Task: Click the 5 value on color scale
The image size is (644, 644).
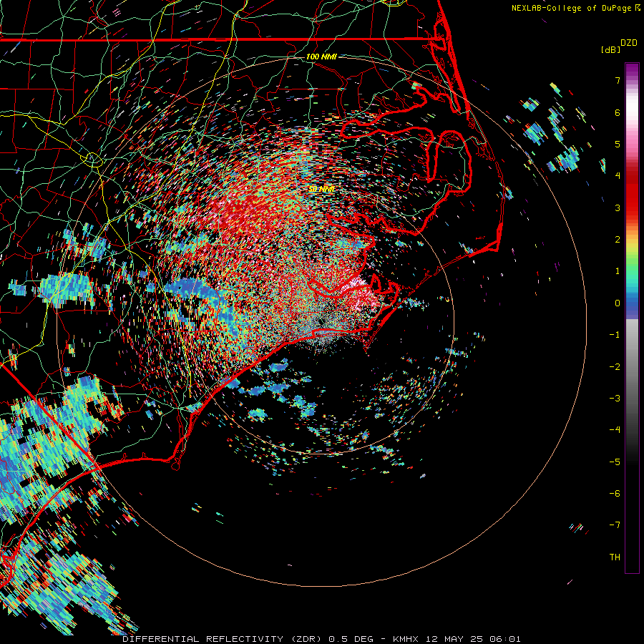Action: [x=618, y=144]
